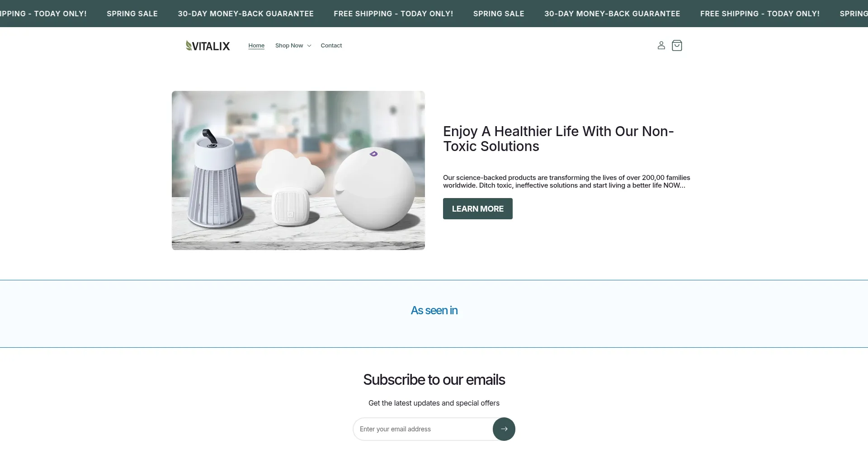Click the 'Enjoy A Healthier Life' heading
This screenshot has height=449, width=868.
coord(558,138)
